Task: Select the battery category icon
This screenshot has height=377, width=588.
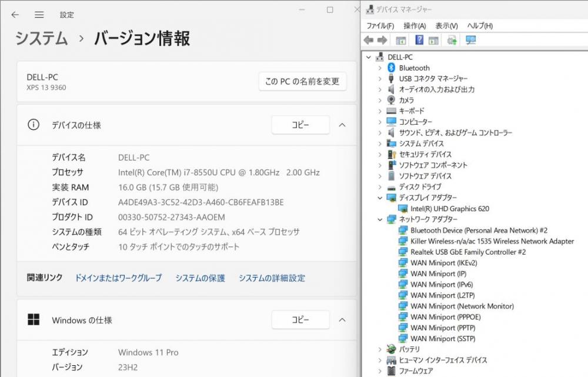Action: (x=391, y=349)
